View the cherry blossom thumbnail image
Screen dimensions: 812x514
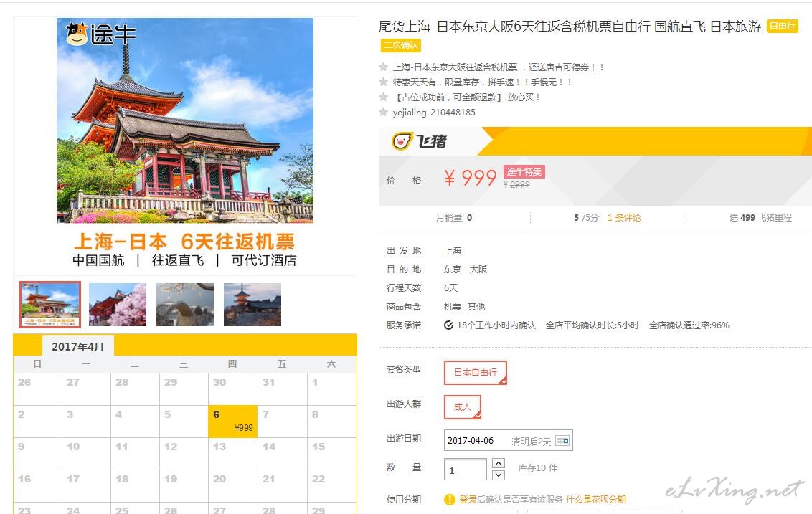(118, 305)
